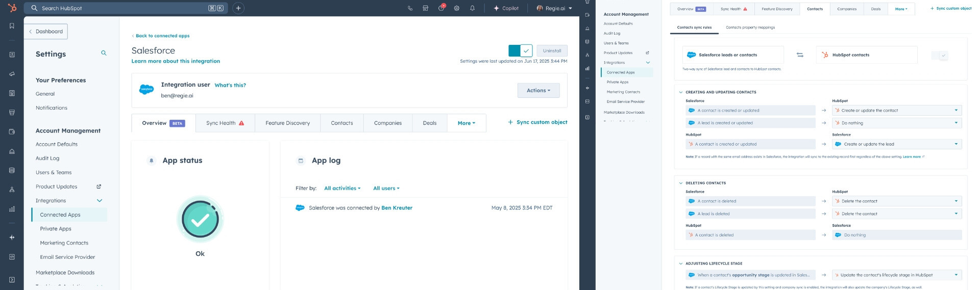This screenshot has width=980, height=290.
Task: Open the marketplace storefront icon
Action: pos(425,8)
